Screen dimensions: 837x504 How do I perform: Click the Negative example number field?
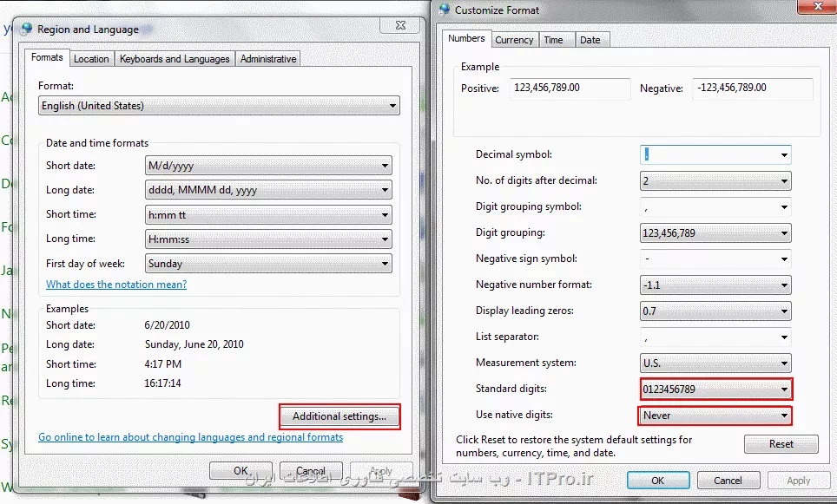click(753, 88)
